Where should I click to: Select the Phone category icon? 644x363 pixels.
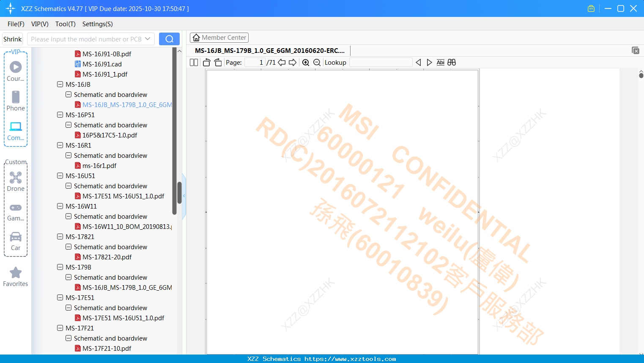[16, 101]
